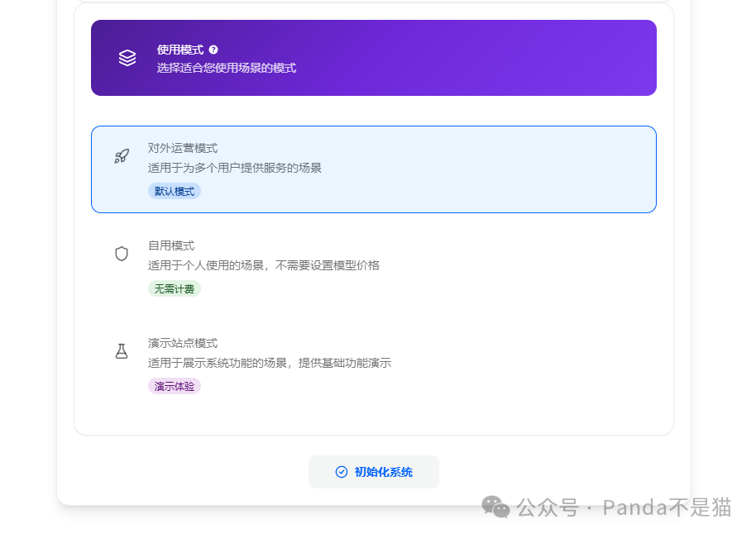The image size is (756, 538).
Task: Click the check-circle icon on 初始化系统 button
Action: 341,471
